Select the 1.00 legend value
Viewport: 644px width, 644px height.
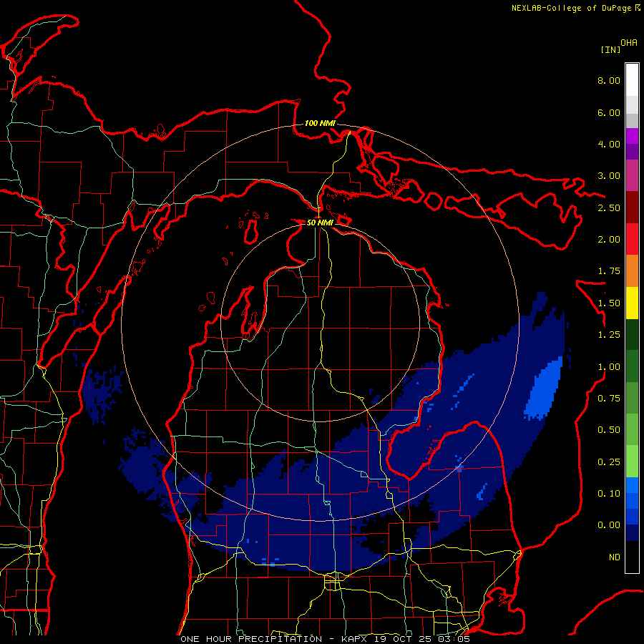609,367
